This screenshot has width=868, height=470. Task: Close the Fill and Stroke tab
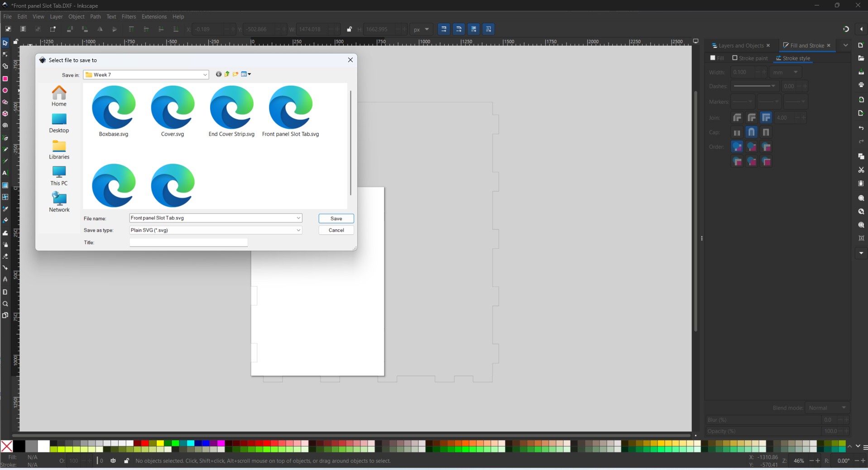click(829, 46)
